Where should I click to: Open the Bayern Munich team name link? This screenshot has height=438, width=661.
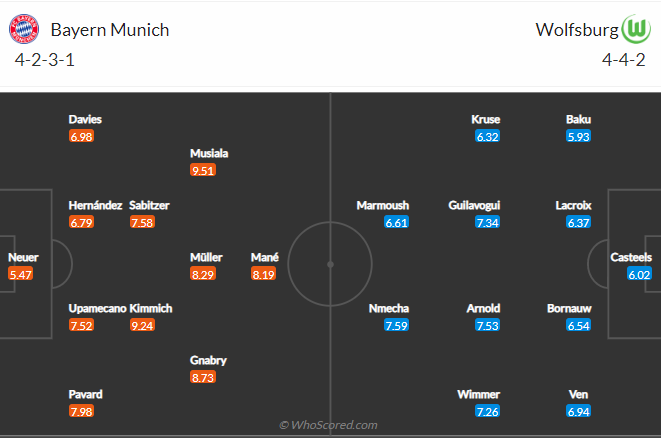point(110,30)
